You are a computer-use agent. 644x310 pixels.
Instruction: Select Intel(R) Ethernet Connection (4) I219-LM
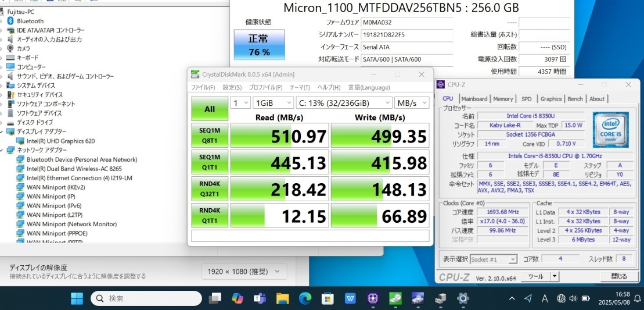click(80, 178)
